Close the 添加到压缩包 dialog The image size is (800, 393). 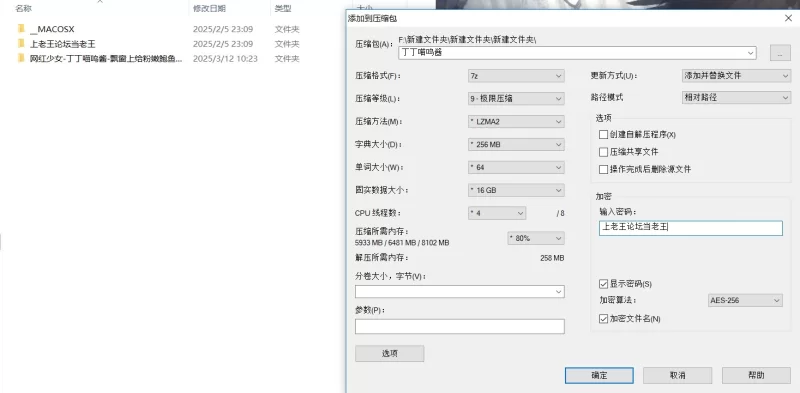pyautogui.click(x=788, y=18)
